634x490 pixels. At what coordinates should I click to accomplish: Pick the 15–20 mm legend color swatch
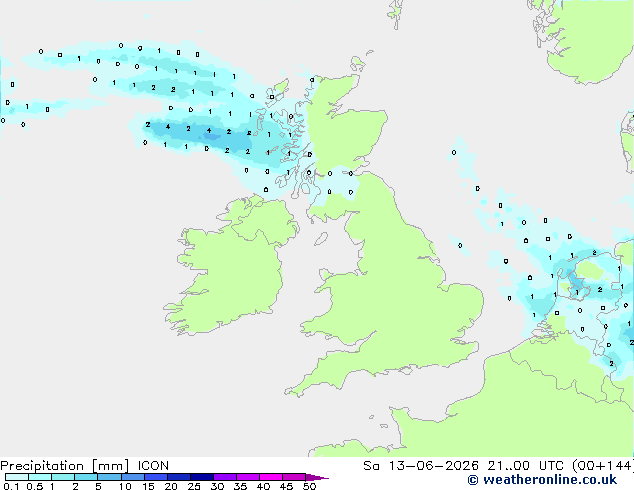[x=156, y=477]
